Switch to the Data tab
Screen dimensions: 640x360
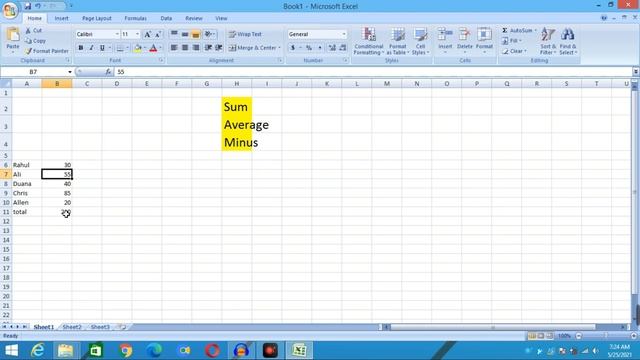(166, 18)
